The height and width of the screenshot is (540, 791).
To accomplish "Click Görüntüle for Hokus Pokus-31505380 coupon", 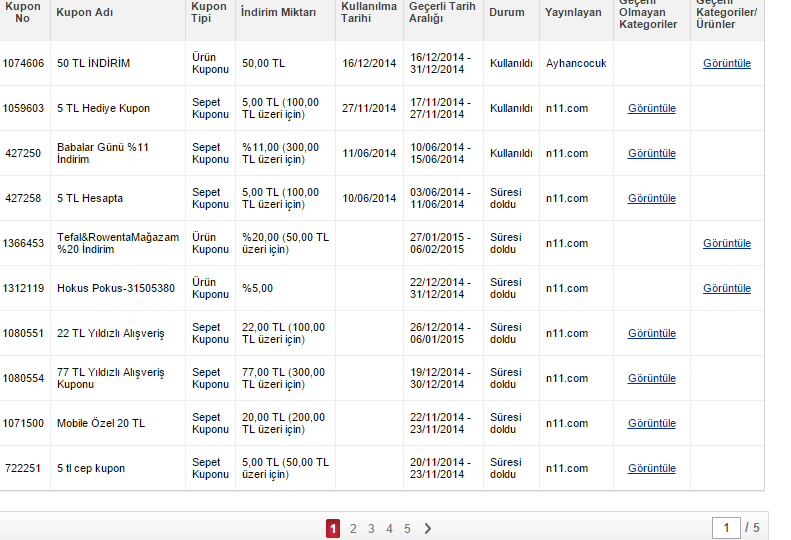I will click(726, 288).
